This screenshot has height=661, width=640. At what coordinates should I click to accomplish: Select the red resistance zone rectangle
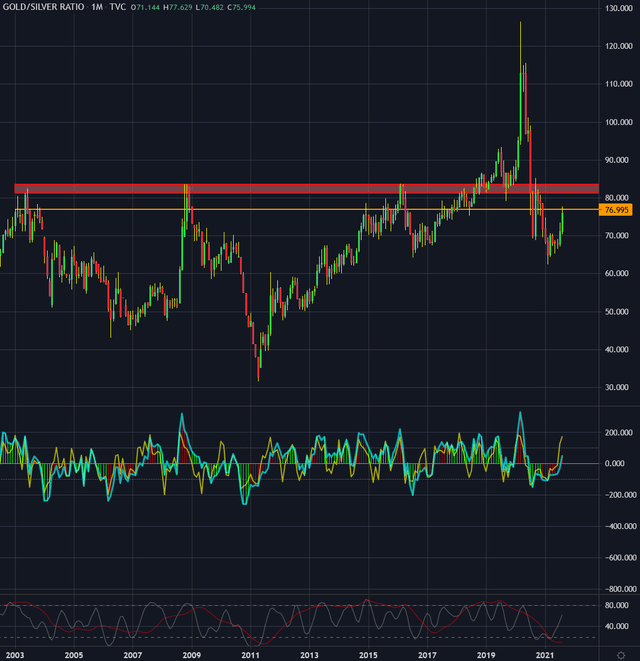(300, 188)
